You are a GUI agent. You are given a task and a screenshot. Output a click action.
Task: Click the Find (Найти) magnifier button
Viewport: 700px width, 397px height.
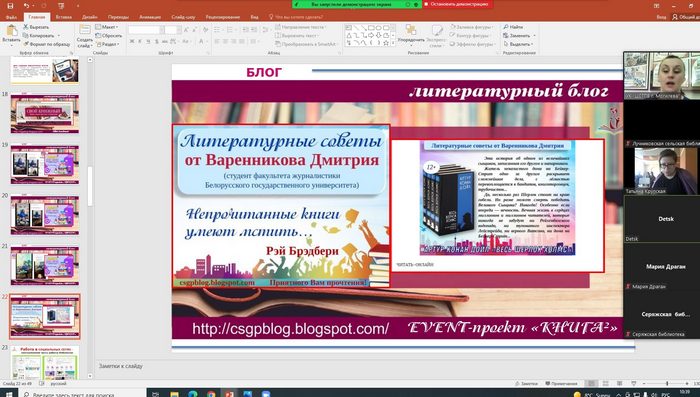[x=513, y=27]
